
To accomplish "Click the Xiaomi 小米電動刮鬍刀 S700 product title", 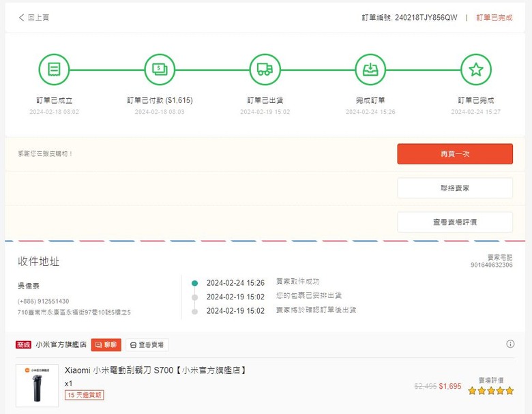I will click(x=155, y=370).
